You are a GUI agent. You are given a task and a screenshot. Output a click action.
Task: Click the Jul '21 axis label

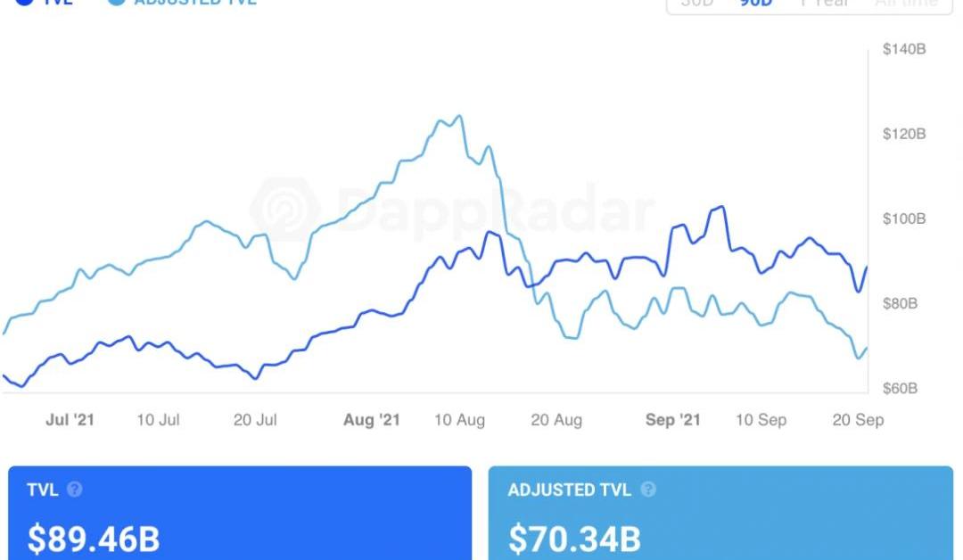pyautogui.click(x=70, y=420)
